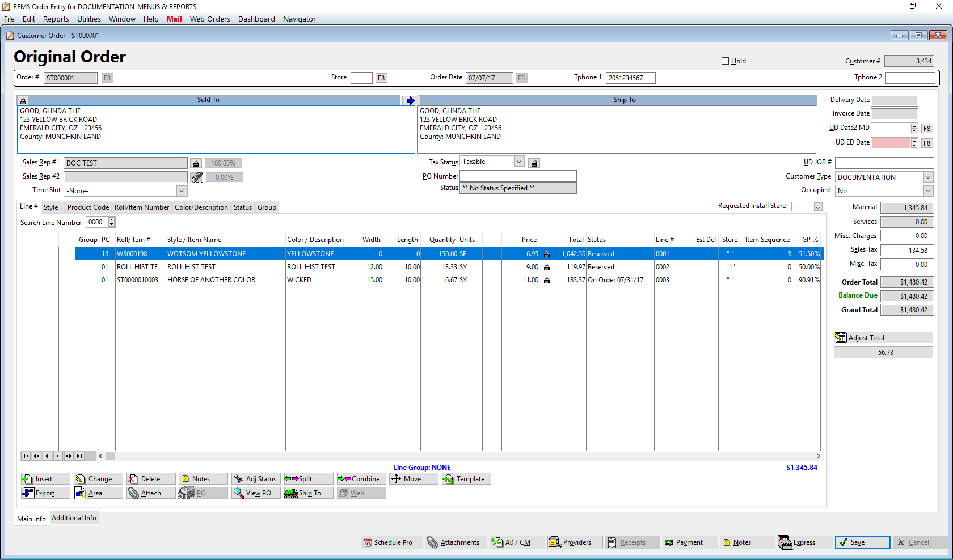The image size is (953, 560).
Task: Click the Adjust Total calculator icon
Action: click(x=841, y=337)
